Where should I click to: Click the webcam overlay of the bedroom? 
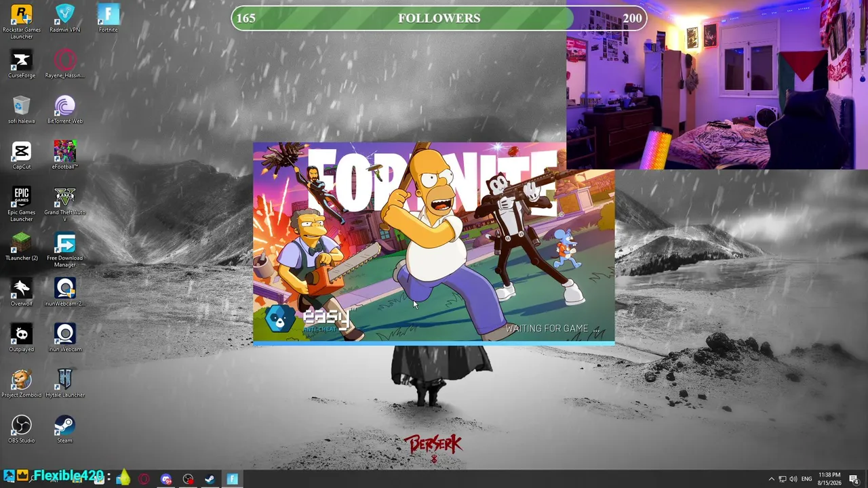point(717,85)
